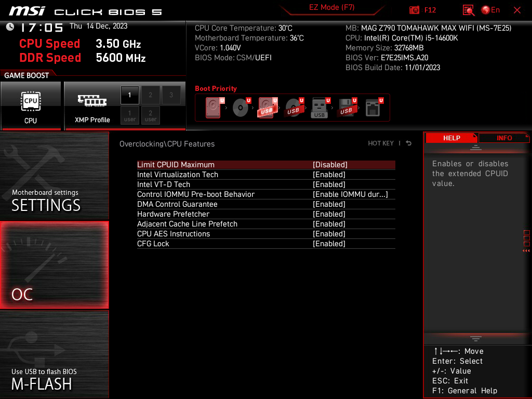Close the BIOS with the X icon

(x=517, y=10)
